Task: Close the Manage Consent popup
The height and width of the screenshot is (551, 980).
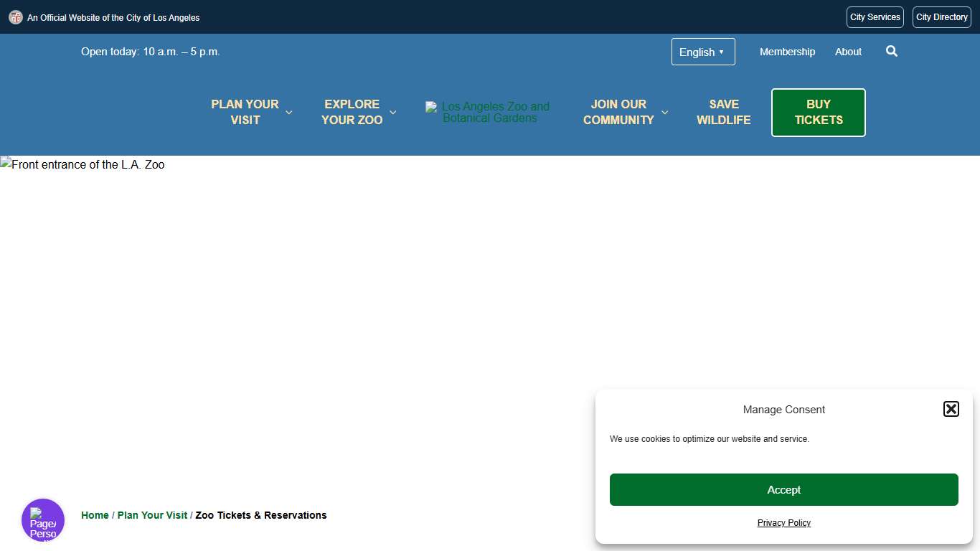Action: coord(951,409)
